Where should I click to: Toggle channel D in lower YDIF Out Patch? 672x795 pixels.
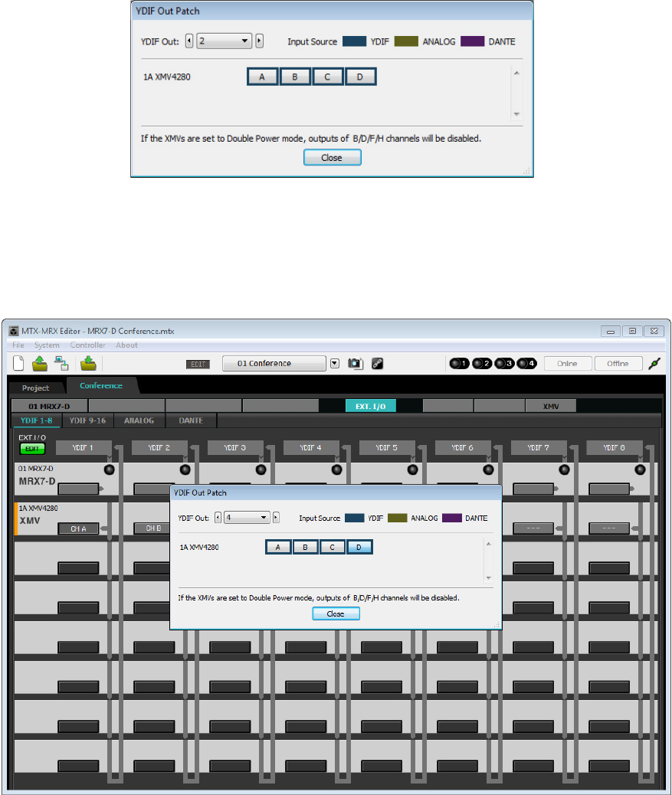click(x=359, y=547)
